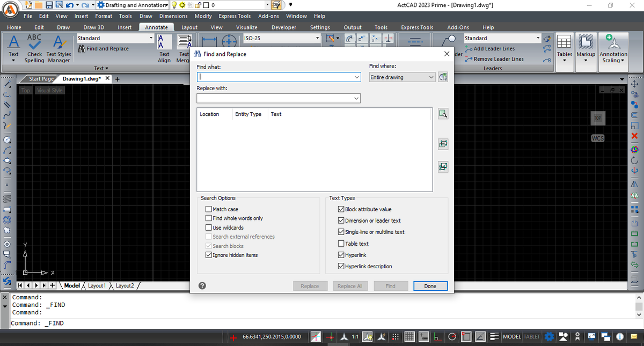Click the Replace button

coord(310,286)
